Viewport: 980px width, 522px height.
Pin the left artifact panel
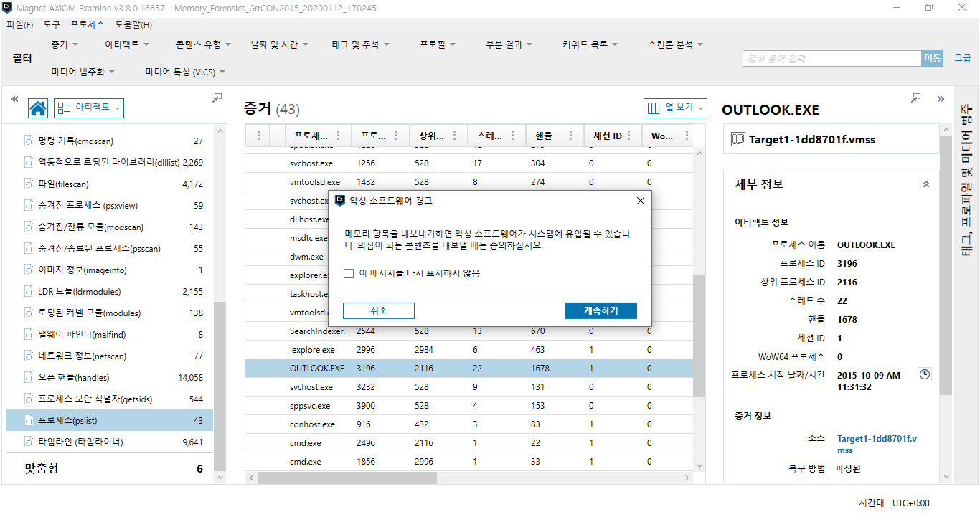click(x=217, y=98)
